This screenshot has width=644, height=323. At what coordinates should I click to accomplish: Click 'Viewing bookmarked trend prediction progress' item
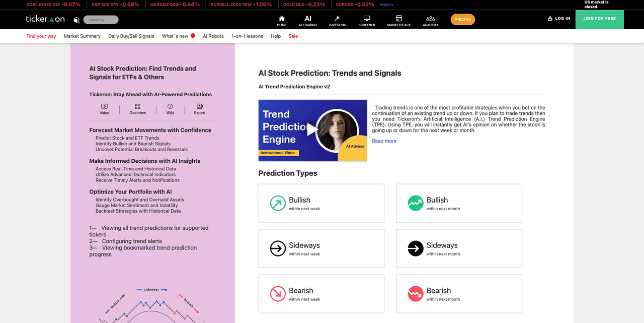click(143, 251)
